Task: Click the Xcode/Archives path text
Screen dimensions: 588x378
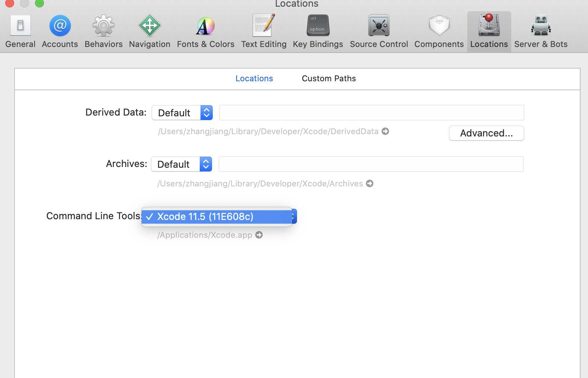Action: [260, 183]
